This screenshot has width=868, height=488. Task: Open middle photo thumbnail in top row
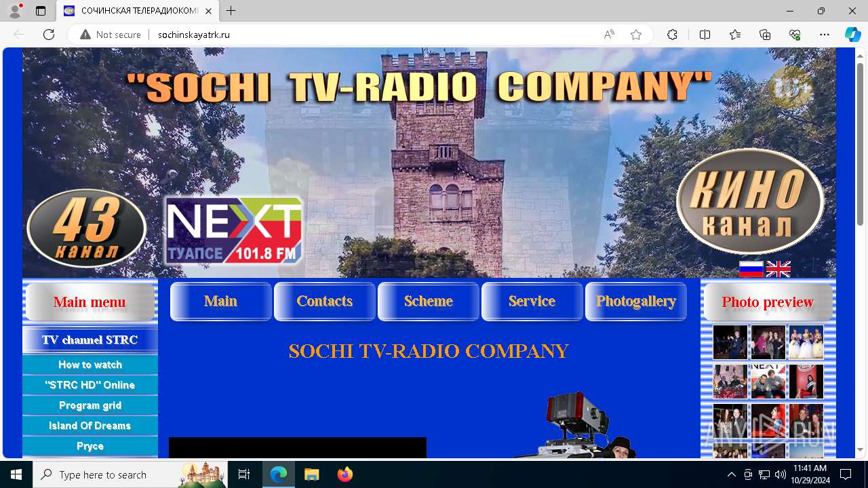pos(768,342)
